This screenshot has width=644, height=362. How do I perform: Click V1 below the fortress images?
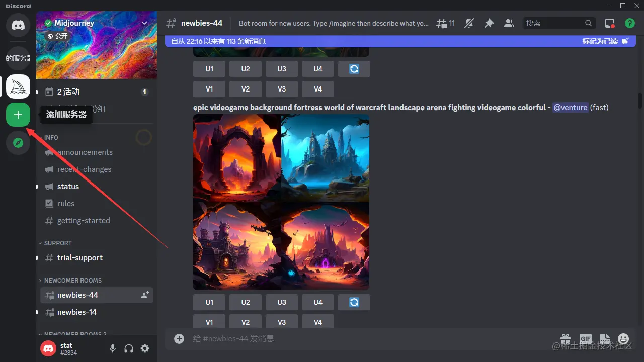click(x=209, y=321)
